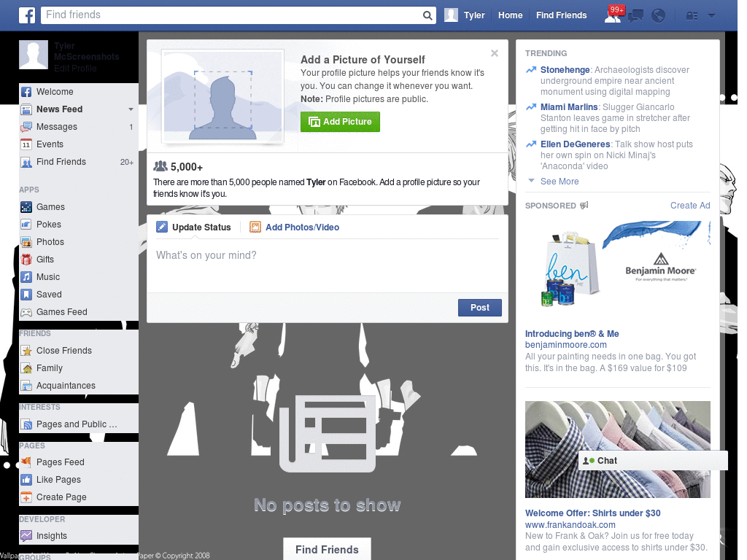Viewport: 747px width, 560px height.
Task: Open the privacy shortcuts lock icon
Action: coord(692,16)
